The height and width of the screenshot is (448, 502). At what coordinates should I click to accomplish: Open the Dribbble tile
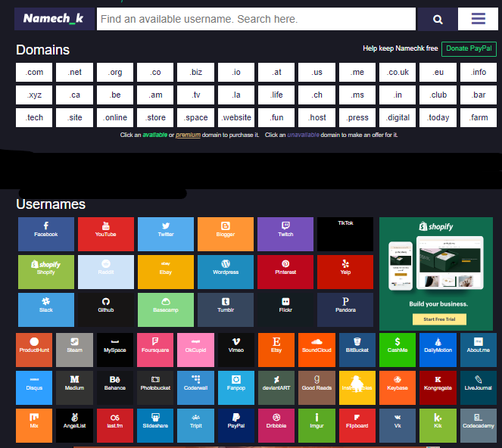pyautogui.click(x=276, y=425)
